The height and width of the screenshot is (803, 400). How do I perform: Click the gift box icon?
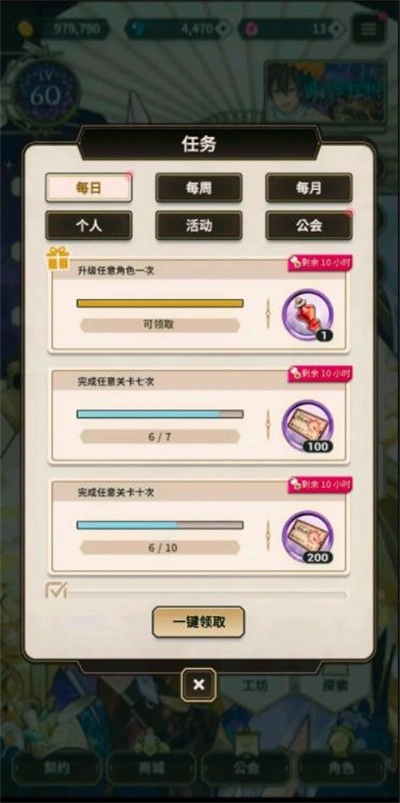point(58,258)
